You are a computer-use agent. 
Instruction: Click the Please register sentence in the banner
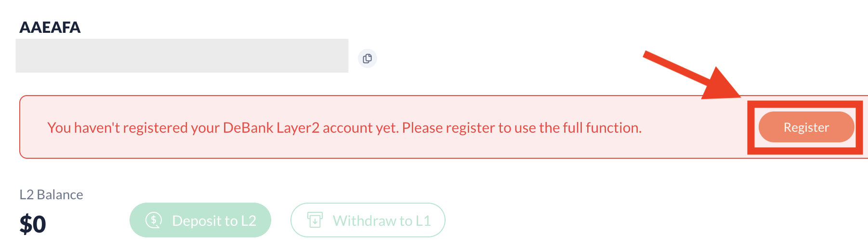(521, 128)
